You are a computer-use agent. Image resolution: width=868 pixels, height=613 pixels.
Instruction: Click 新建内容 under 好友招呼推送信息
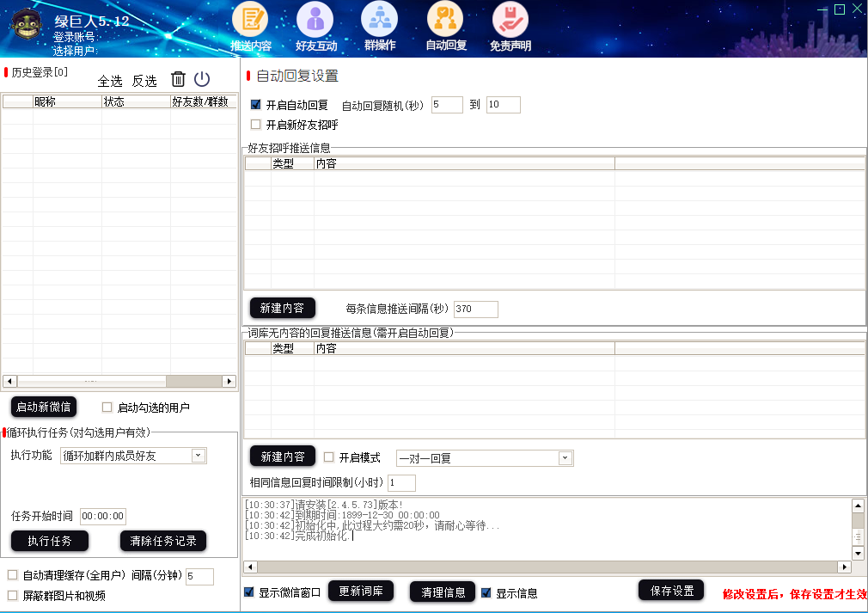coord(283,308)
